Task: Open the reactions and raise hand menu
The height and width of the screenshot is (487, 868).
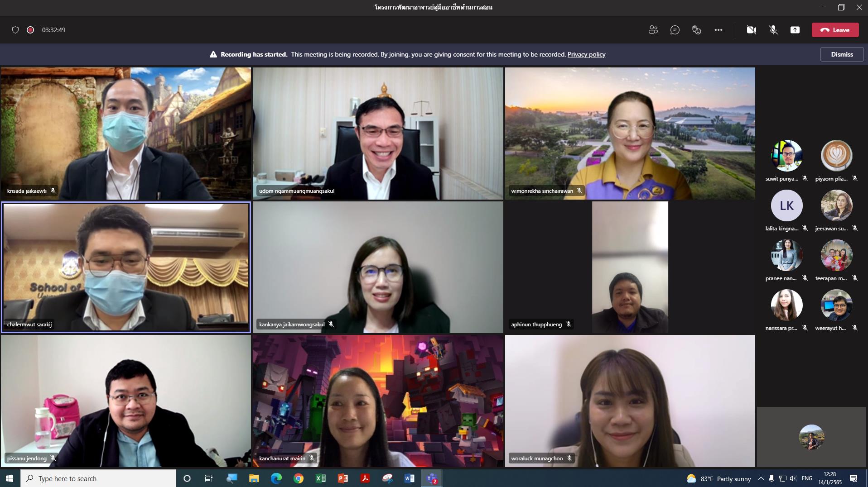Action: [696, 30]
